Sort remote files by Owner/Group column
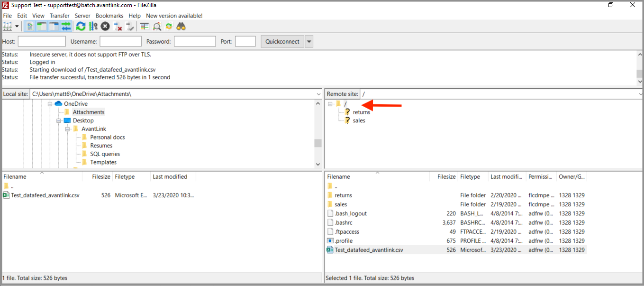This screenshot has height=286, width=644. click(x=571, y=177)
